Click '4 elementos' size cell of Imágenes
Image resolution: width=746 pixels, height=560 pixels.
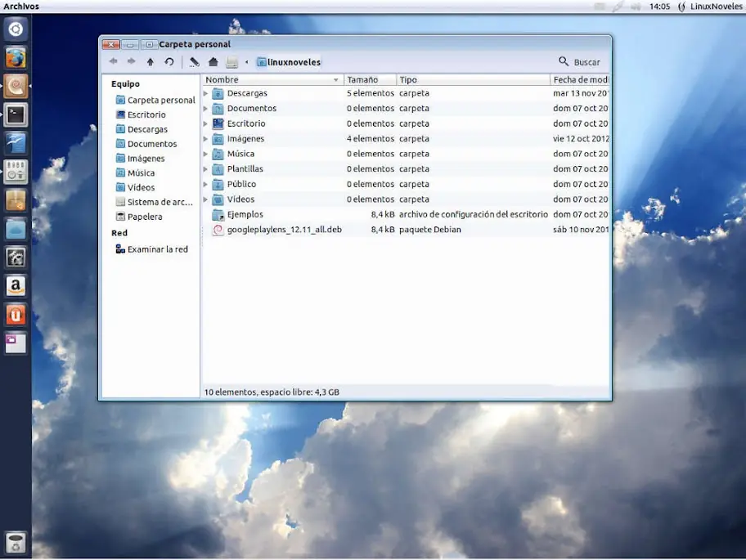(371, 139)
